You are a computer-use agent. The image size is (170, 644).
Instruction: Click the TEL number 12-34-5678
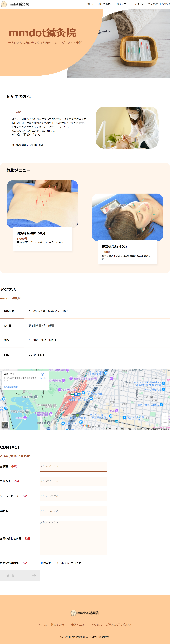click(37, 355)
